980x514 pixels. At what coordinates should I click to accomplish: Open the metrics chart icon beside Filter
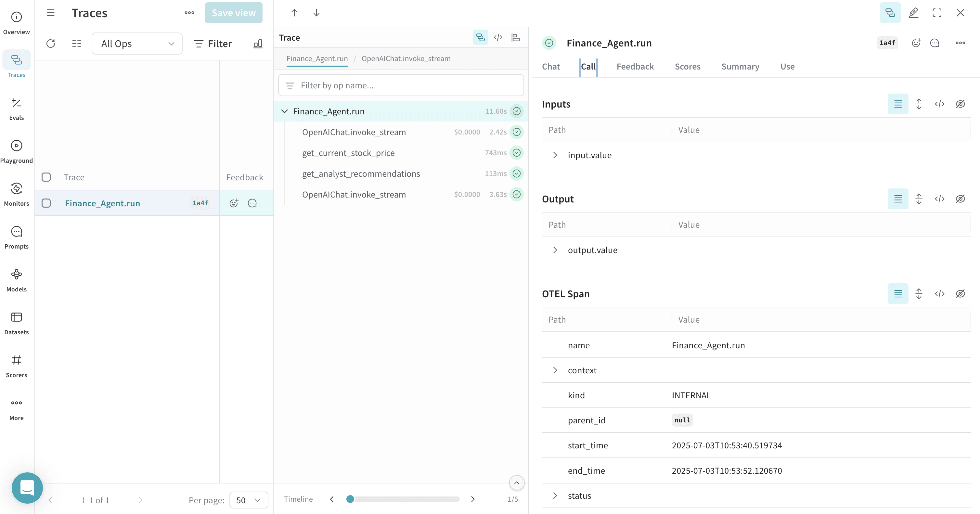[x=258, y=43]
